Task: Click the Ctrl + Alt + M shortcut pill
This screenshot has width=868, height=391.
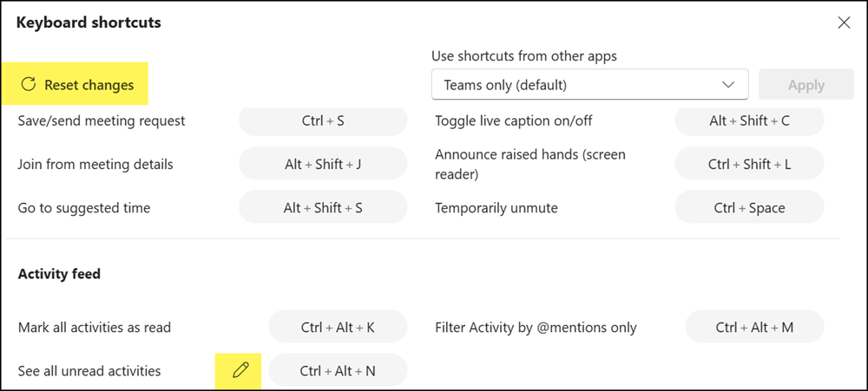Action: coord(754,327)
